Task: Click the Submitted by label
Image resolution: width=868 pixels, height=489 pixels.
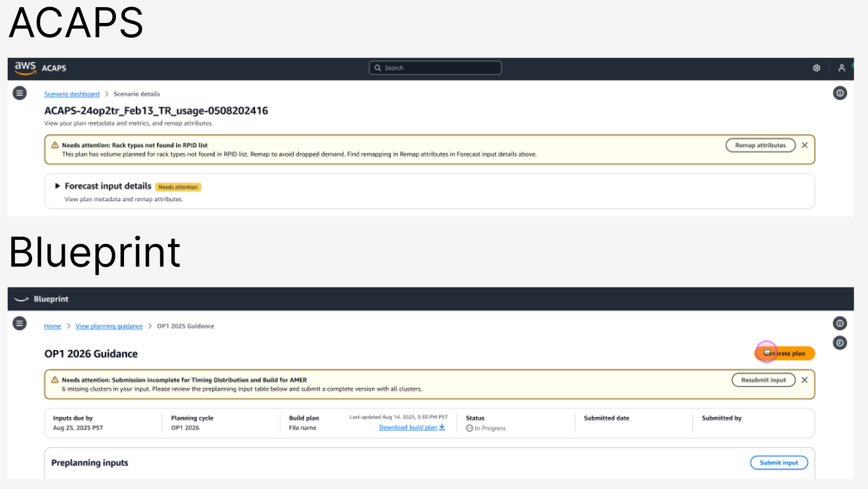Action: (722, 418)
